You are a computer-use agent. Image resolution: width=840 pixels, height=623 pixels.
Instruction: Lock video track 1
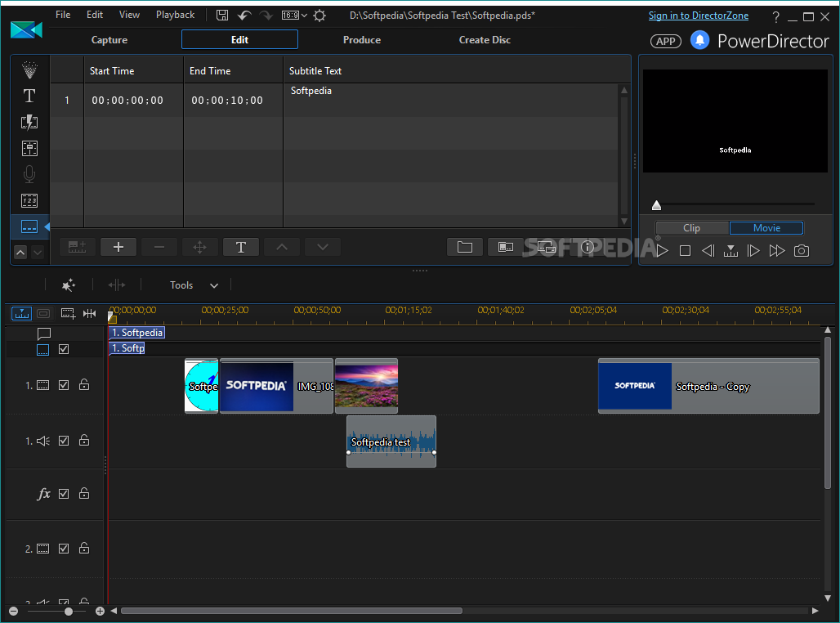click(84, 384)
